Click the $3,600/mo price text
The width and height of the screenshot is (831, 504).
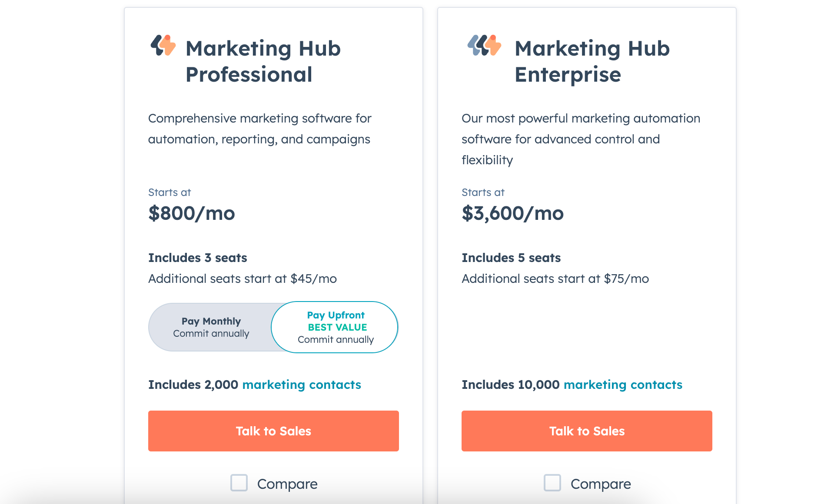(x=513, y=213)
